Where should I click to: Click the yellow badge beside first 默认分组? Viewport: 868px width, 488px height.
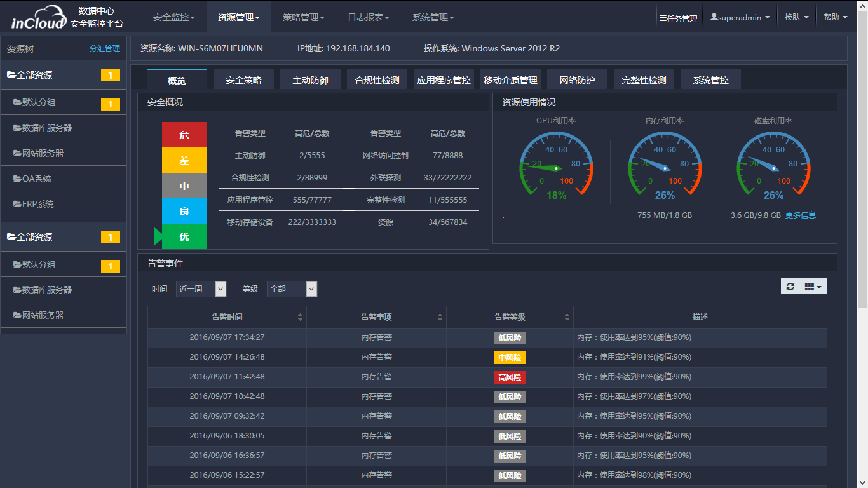coord(111,104)
